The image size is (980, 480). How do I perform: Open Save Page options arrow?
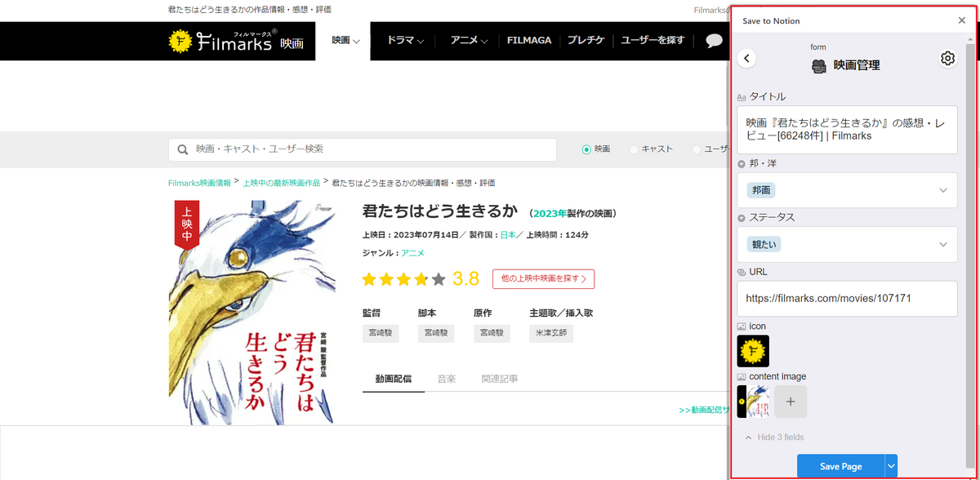(x=891, y=466)
